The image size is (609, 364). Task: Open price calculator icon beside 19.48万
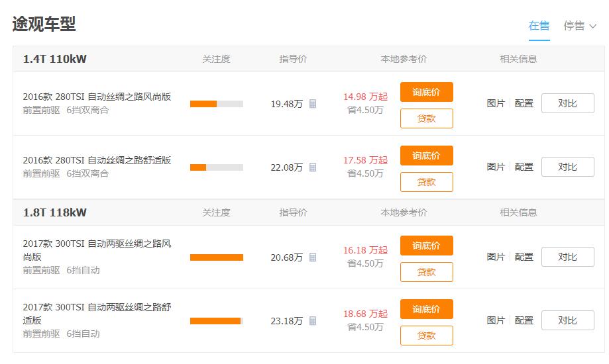313,104
